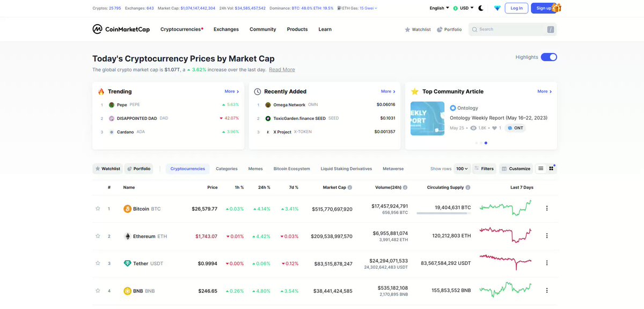Select the Categories tab
Image resolution: width=644 pixels, height=309 pixels.
226,169
